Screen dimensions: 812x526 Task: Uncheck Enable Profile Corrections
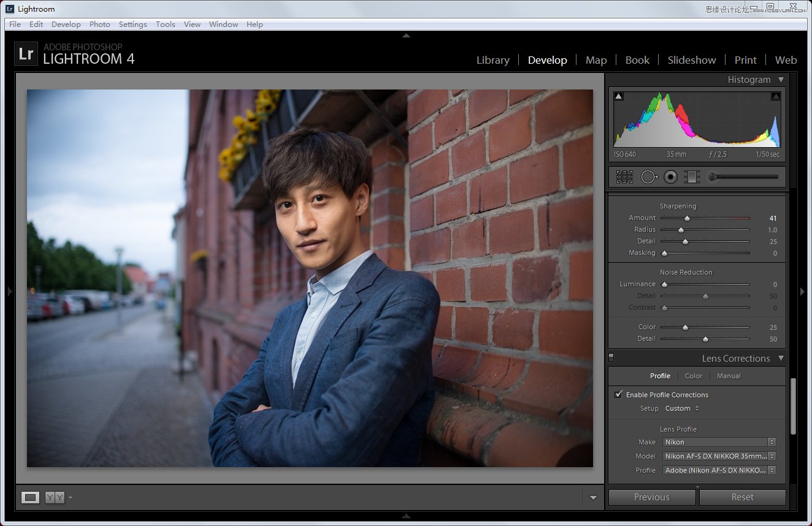point(618,394)
